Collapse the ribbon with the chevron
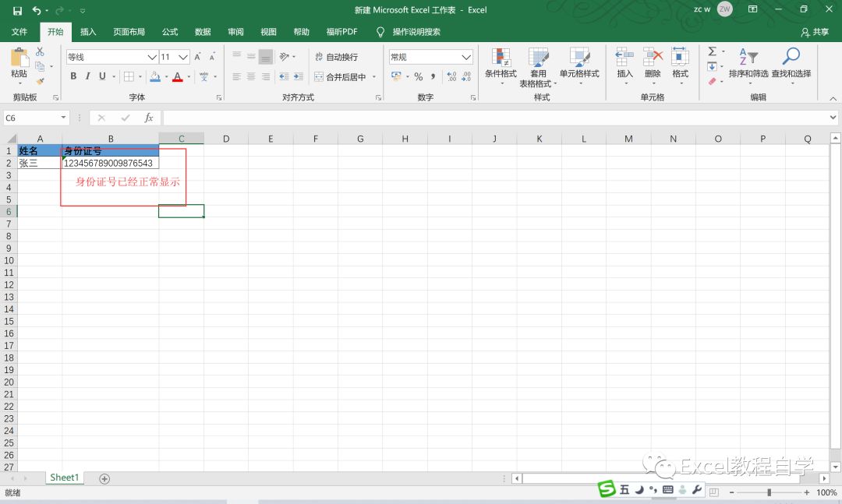The width and height of the screenshot is (842, 504). pos(833,98)
